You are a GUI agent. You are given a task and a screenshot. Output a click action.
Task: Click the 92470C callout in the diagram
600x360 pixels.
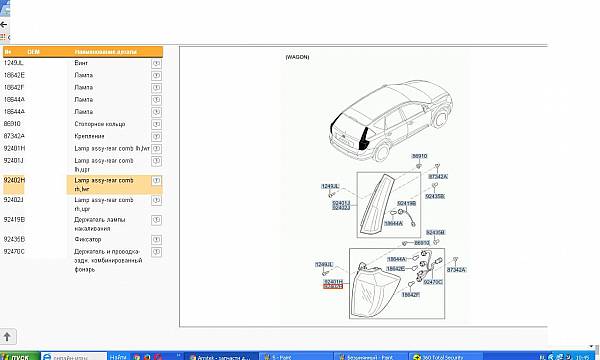433,282
